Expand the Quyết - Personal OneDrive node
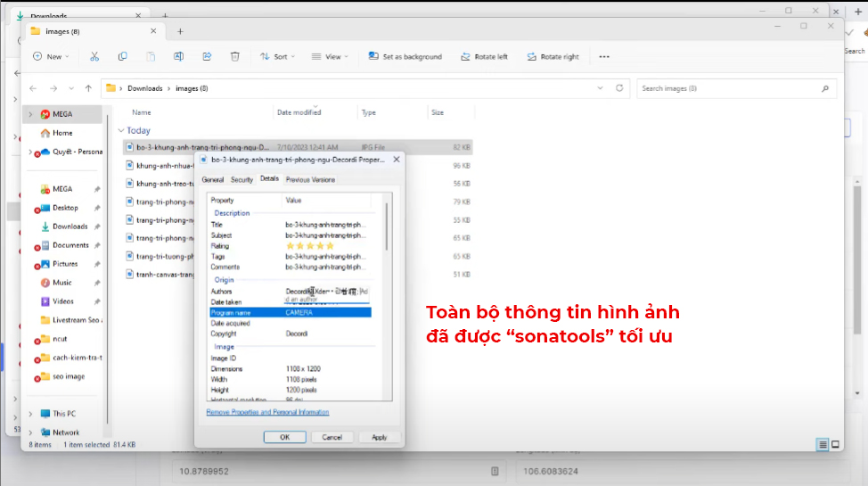Image resolution: width=868 pixels, height=486 pixels. tap(30, 152)
